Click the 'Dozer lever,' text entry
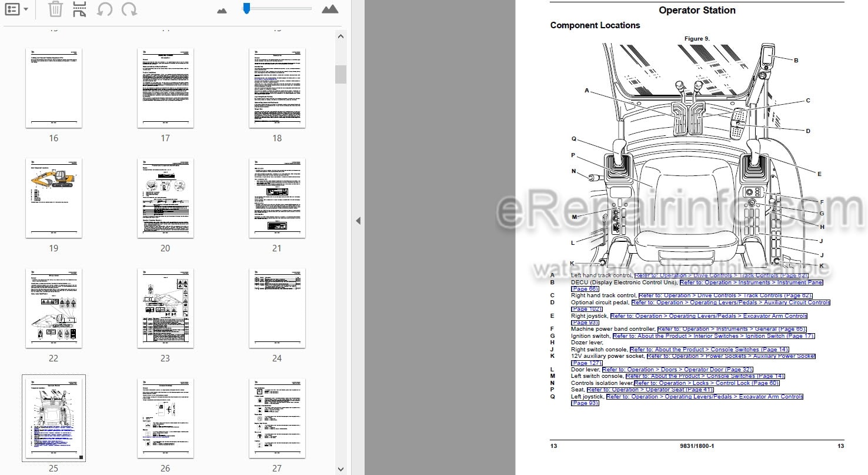Viewport: 868px width, 475px height. click(588, 343)
